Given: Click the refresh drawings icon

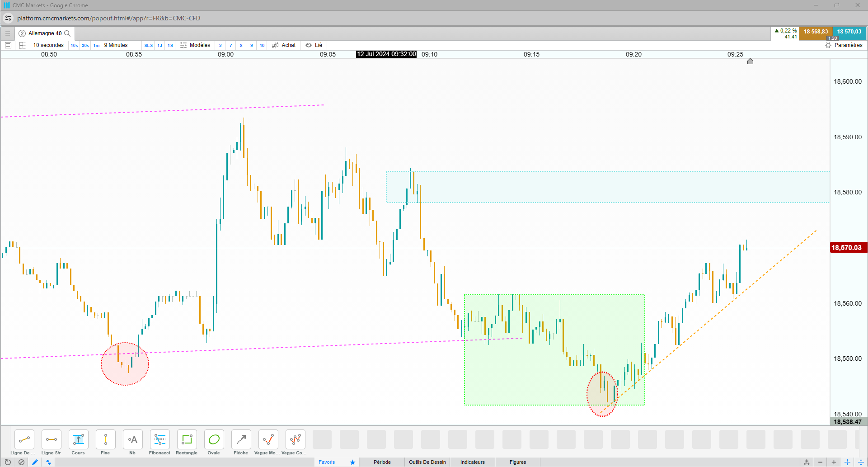Looking at the screenshot, I should [8, 462].
